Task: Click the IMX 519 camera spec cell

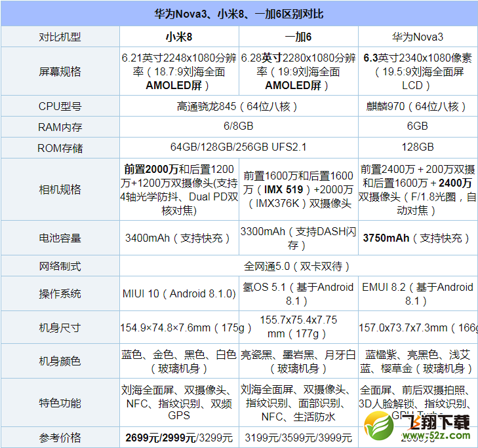Action: 298,189
